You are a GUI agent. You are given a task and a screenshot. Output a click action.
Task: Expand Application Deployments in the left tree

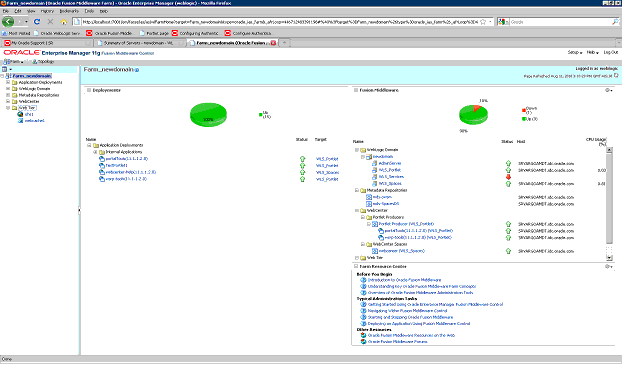tap(8, 82)
